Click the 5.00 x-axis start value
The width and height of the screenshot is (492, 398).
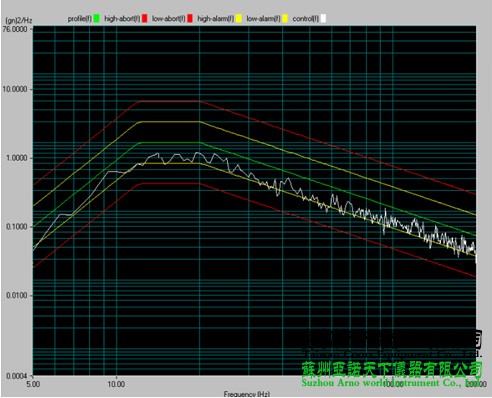tap(33, 384)
